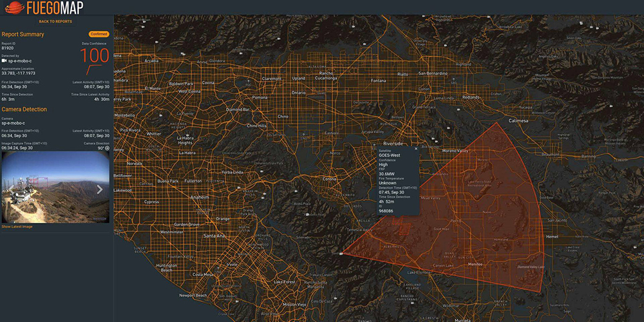The image size is (644, 322).
Task: Click the FUEGOMAP title text
Action: [56, 7]
